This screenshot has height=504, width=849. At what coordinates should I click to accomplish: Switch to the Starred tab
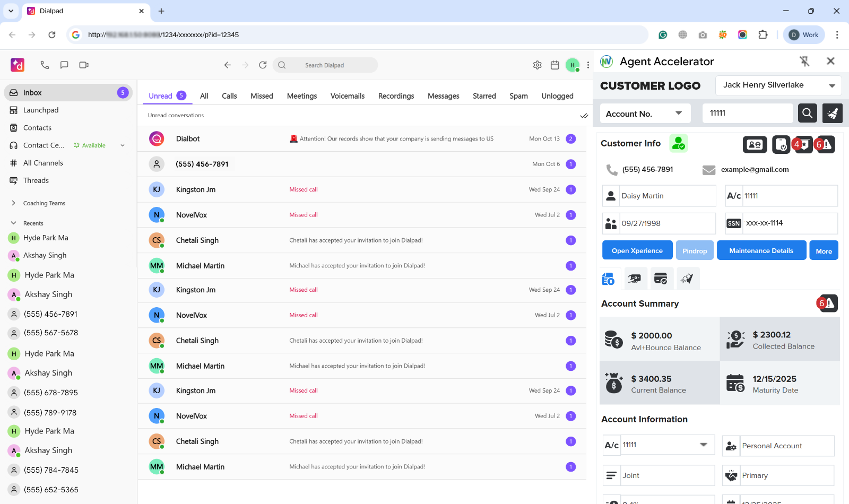[484, 96]
